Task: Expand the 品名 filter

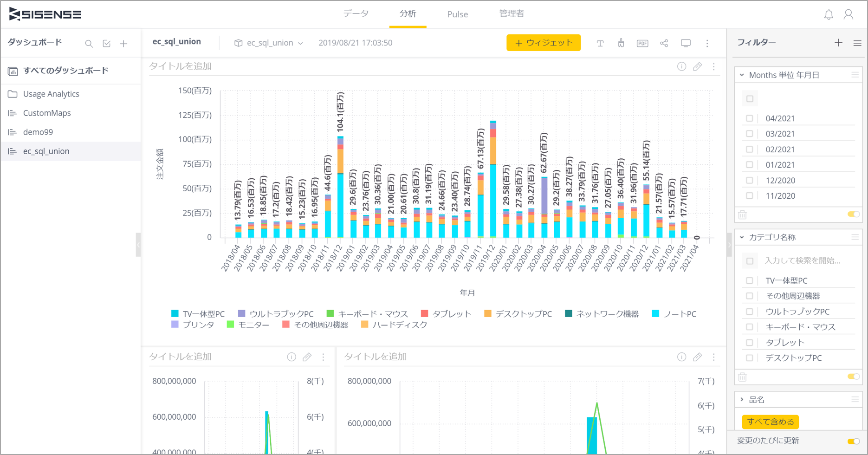Action: 742,399
